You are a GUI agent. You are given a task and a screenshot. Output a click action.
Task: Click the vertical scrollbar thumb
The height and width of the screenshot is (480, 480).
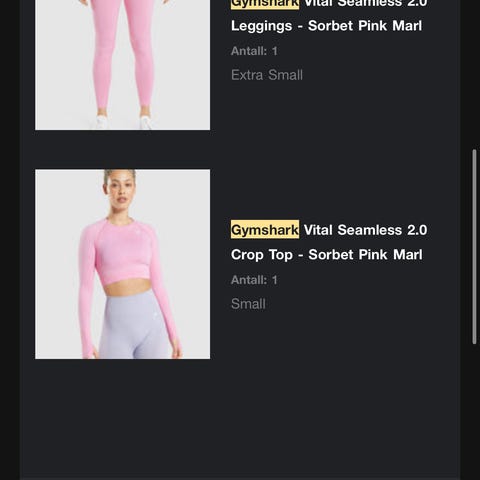pyautogui.click(x=474, y=247)
